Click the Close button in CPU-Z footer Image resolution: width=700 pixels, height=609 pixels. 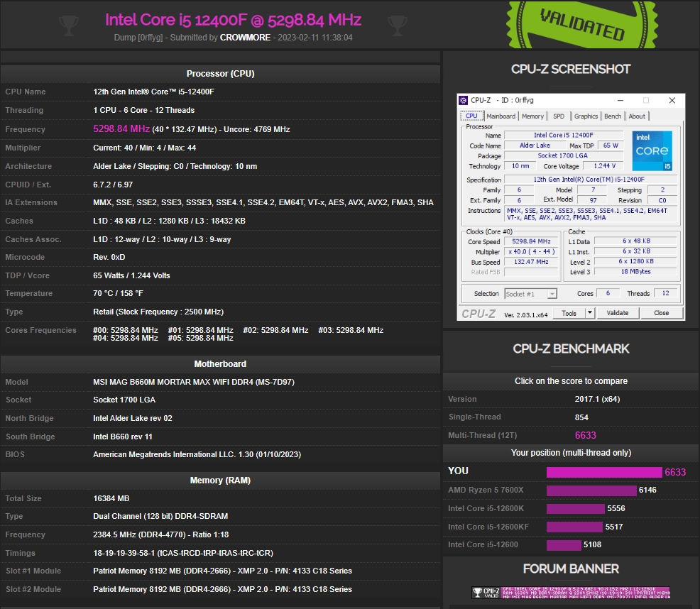click(x=661, y=313)
